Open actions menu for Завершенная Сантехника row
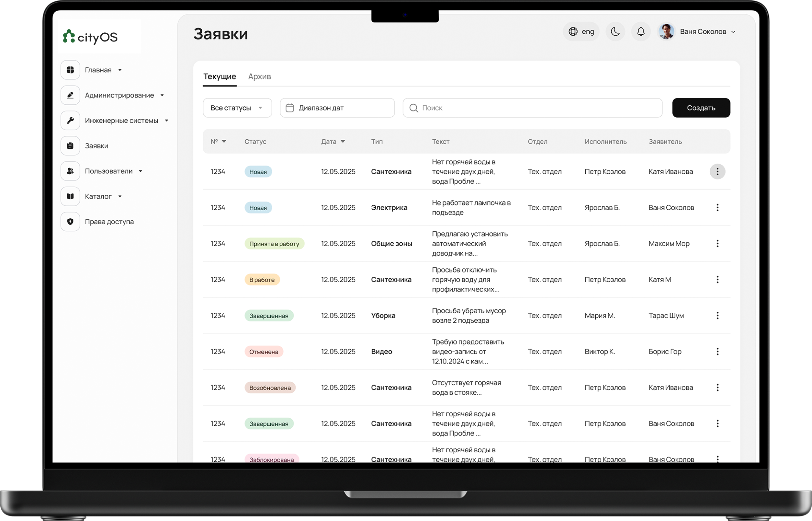This screenshot has height=521, width=812. 717,423
